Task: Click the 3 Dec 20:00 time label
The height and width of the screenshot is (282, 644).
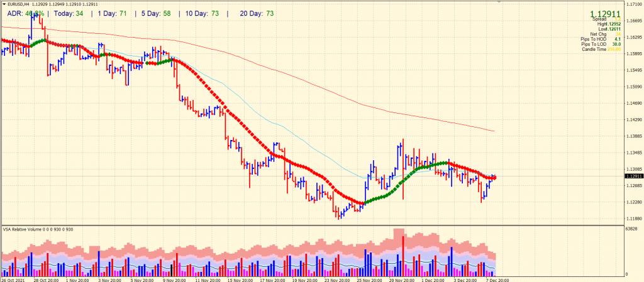Action: point(465,279)
